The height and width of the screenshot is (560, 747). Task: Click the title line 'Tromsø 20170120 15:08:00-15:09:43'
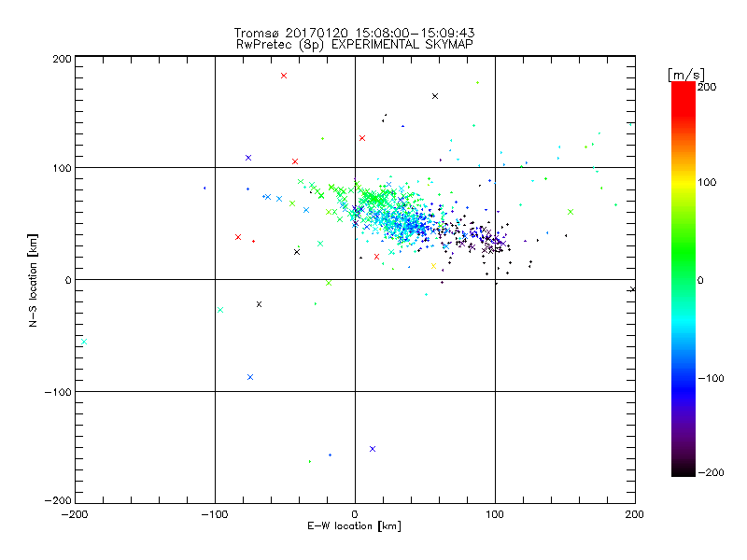point(355,33)
